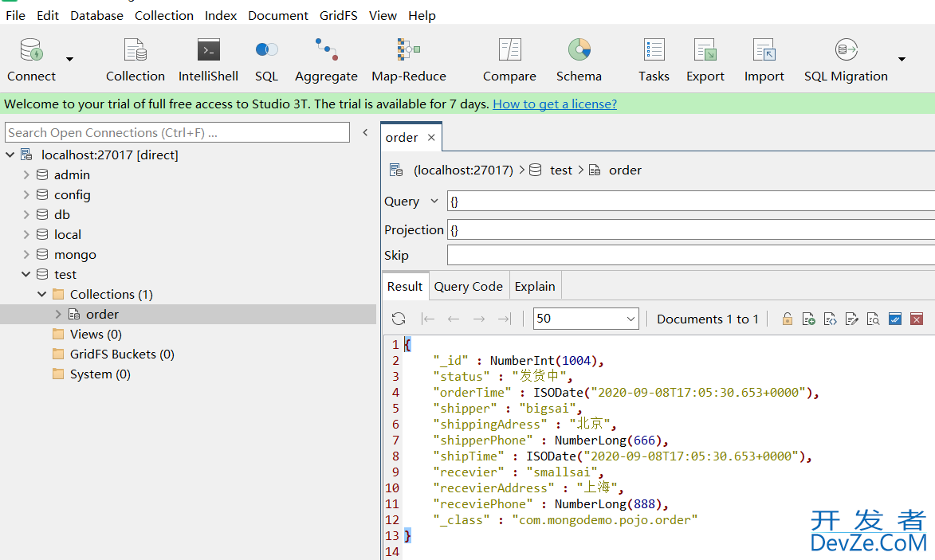
Task: Expand the mongo database
Action: pyautogui.click(x=26, y=254)
